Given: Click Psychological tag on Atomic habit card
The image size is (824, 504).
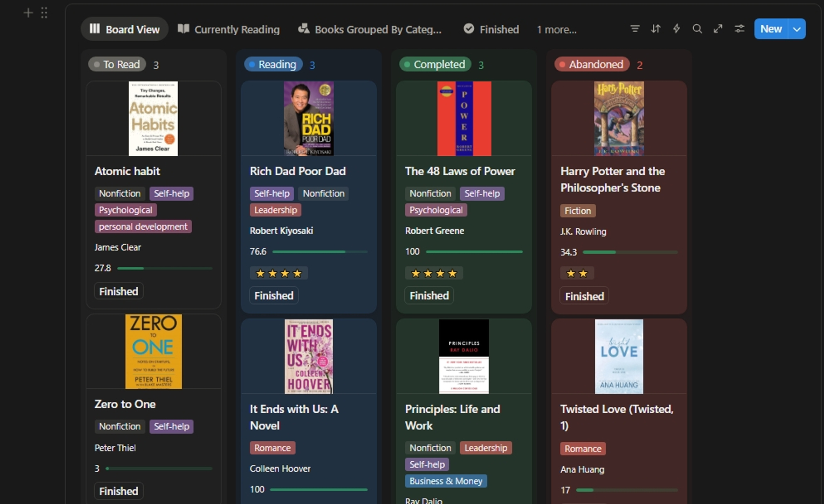Looking at the screenshot, I should pos(125,210).
